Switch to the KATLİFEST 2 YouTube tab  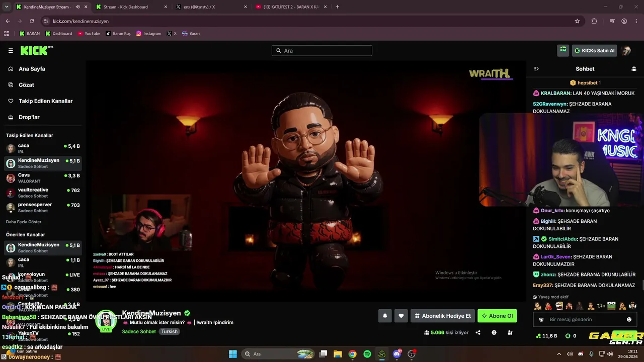coord(290,7)
